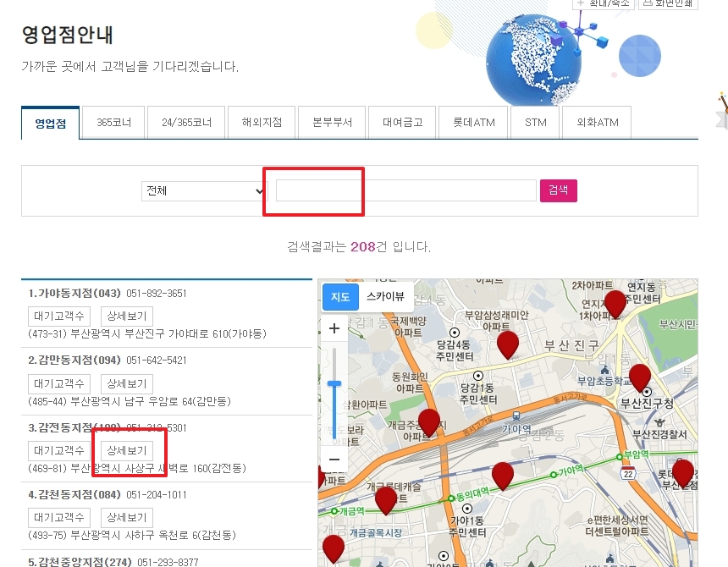This screenshot has height=567, width=728.
Task: Click 당감4동 주민센터 map marker
Action: click(x=455, y=333)
